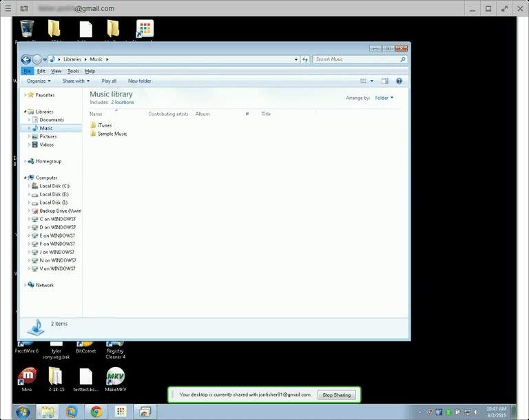Collapse the Computer tree node
529x420 pixels.
25,178
